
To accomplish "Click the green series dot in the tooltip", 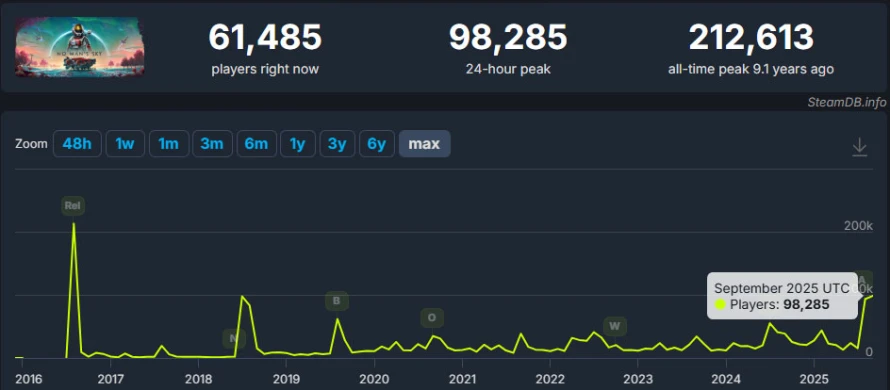I will tap(720, 305).
